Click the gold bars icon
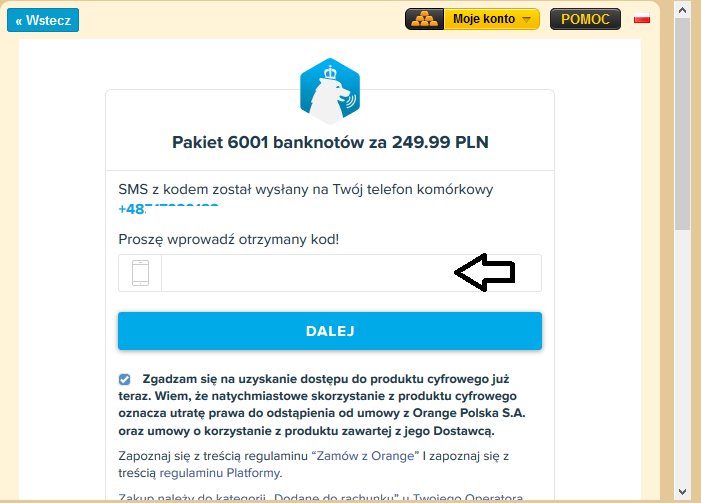 point(424,19)
